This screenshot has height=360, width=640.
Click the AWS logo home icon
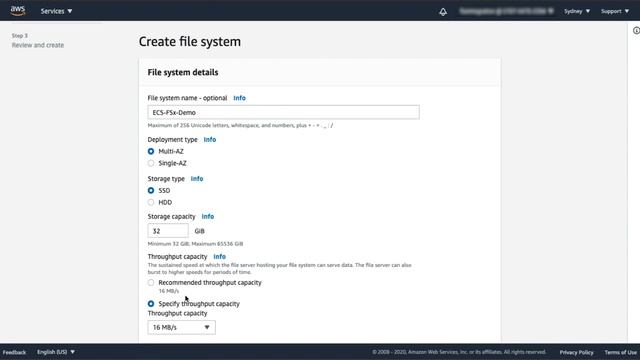(18, 11)
